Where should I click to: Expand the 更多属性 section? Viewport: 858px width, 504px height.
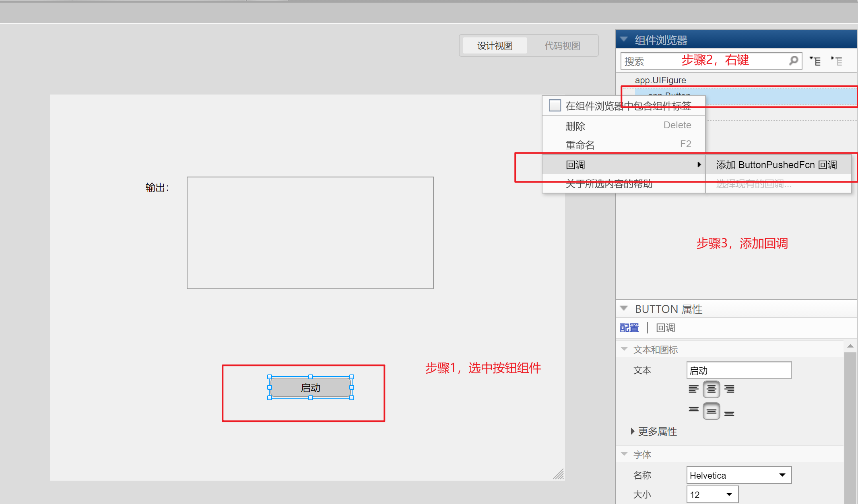(657, 431)
